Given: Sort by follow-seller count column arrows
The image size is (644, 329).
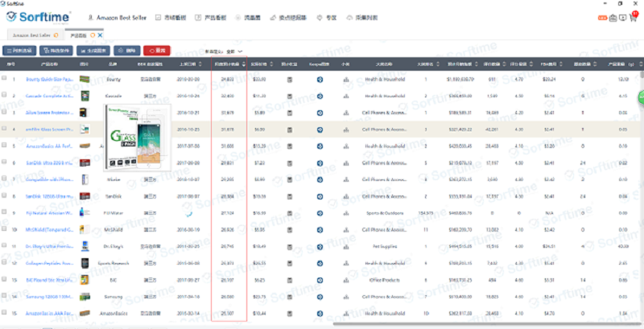Looking at the screenshot, I should (593, 64).
